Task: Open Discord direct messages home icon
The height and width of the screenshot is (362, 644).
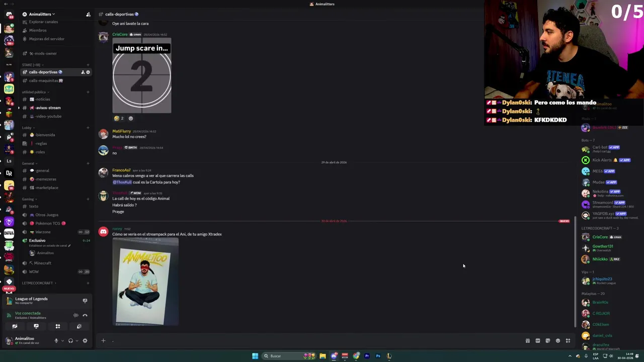Action: click(x=9, y=15)
